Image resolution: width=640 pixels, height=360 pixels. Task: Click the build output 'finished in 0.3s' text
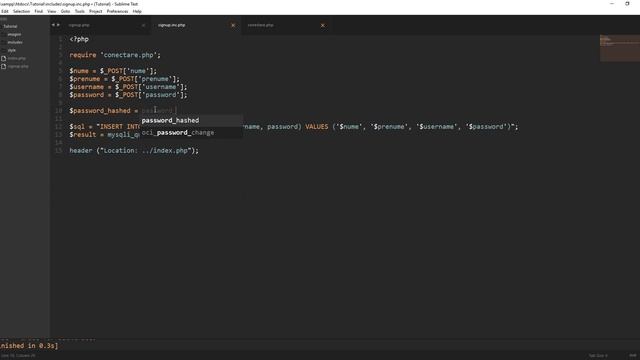(29, 346)
